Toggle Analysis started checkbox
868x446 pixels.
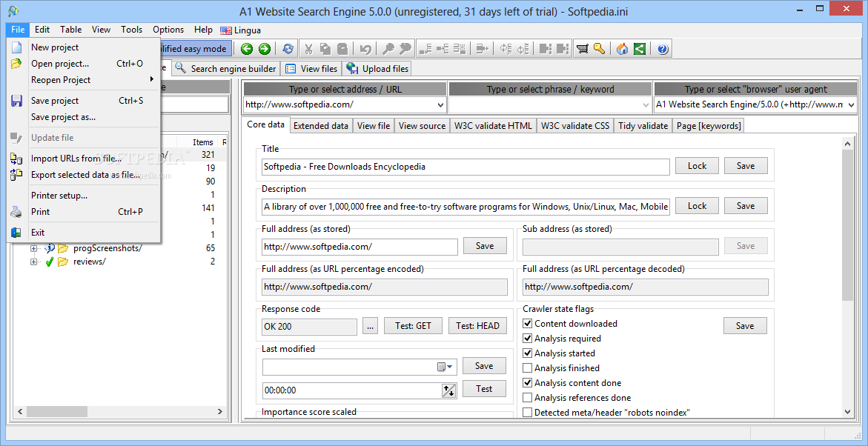(528, 353)
